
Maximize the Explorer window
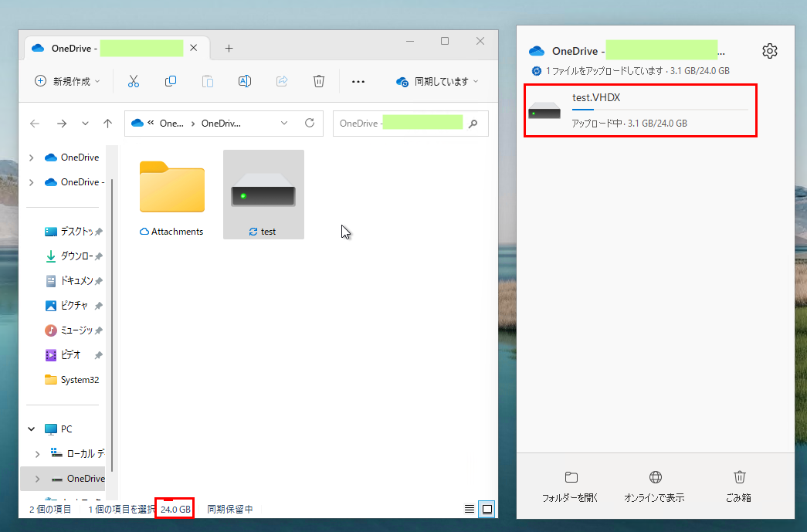445,41
